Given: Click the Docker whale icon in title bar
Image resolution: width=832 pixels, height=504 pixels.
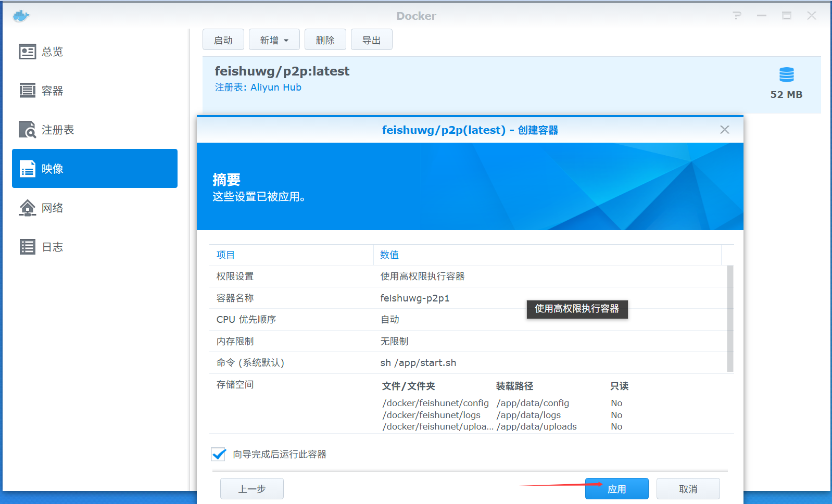Looking at the screenshot, I should tap(21, 16).
